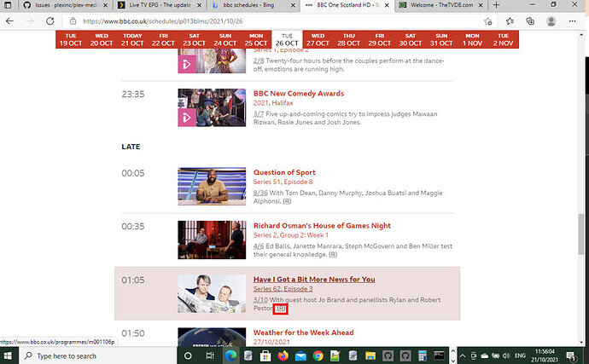The height and width of the screenshot is (364, 589).
Task: Select TUE 19 OCT schedule date
Action: (x=71, y=39)
